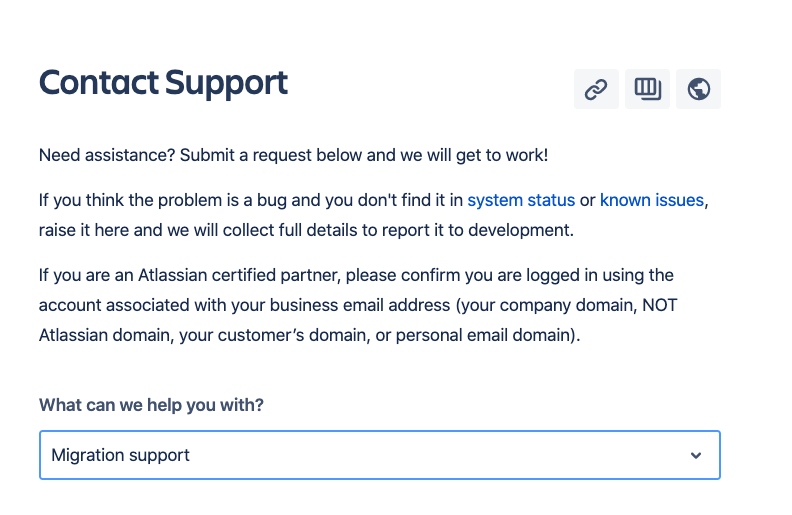
Task: Click the 'Migration support' selected value text
Action: (120, 455)
